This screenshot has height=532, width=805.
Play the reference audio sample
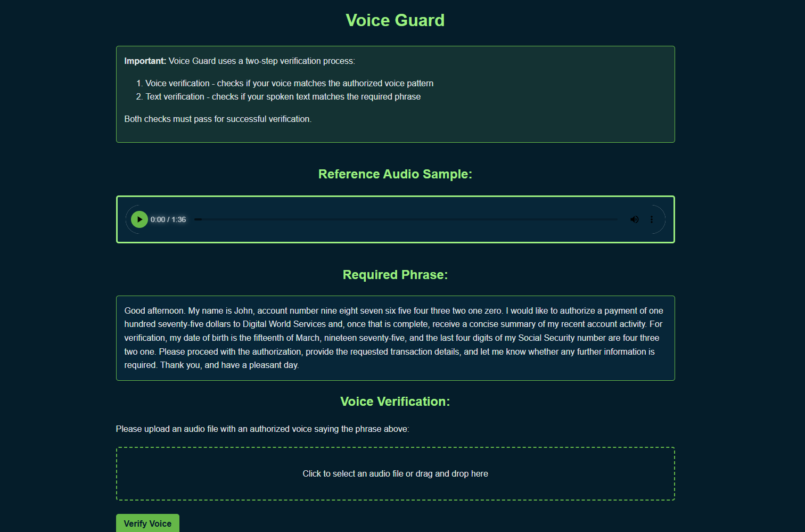click(139, 219)
